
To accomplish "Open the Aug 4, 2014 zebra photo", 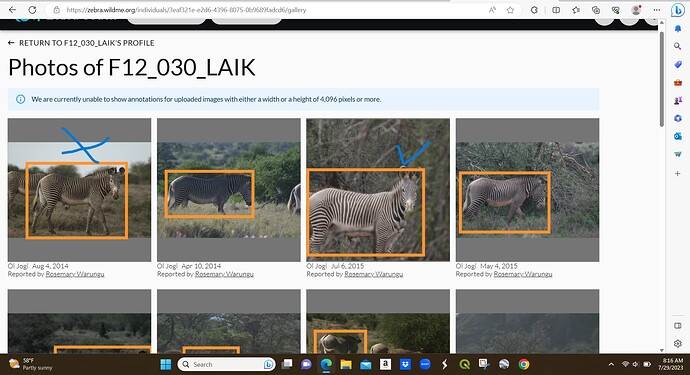I will click(x=79, y=190).
